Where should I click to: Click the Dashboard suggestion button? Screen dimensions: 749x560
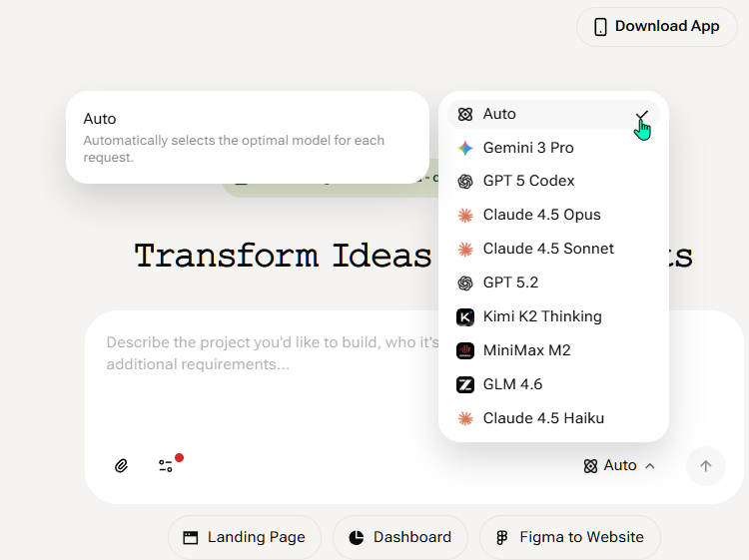(399, 537)
